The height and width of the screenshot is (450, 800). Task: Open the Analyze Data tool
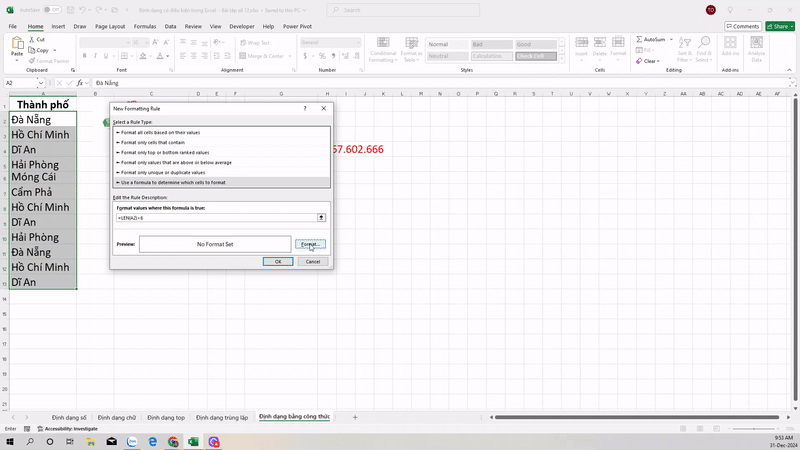[756, 49]
